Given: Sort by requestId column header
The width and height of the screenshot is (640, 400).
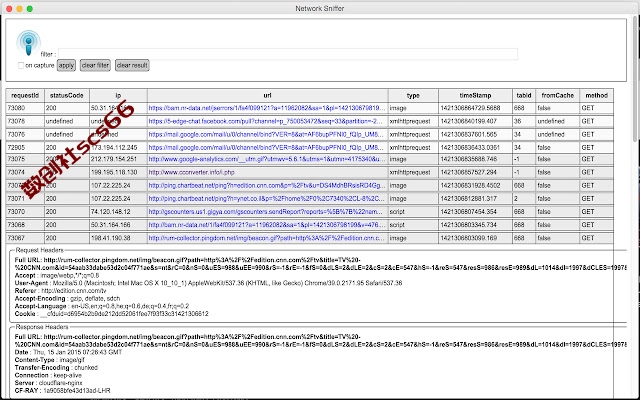Looking at the screenshot, I should click(25, 96).
